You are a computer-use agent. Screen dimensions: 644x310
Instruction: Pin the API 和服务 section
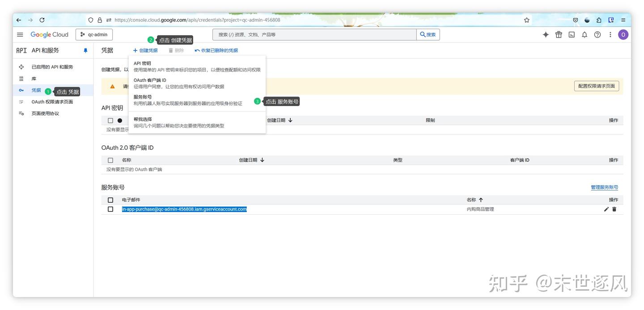(x=85, y=50)
